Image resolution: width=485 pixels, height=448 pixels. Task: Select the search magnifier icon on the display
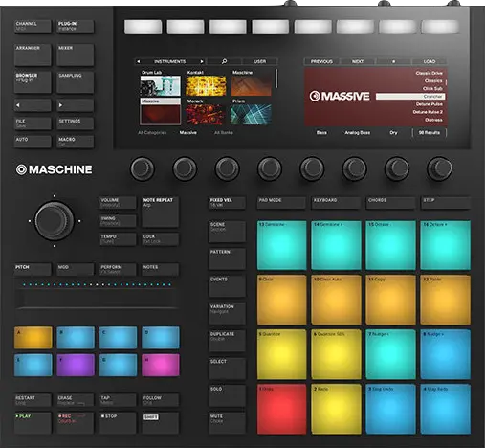point(224,61)
